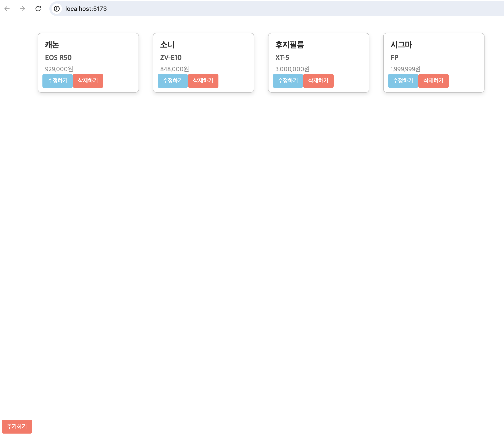Screen dimensions: 504x434
Task: Reload the page with refresh icon
Action: (x=38, y=9)
